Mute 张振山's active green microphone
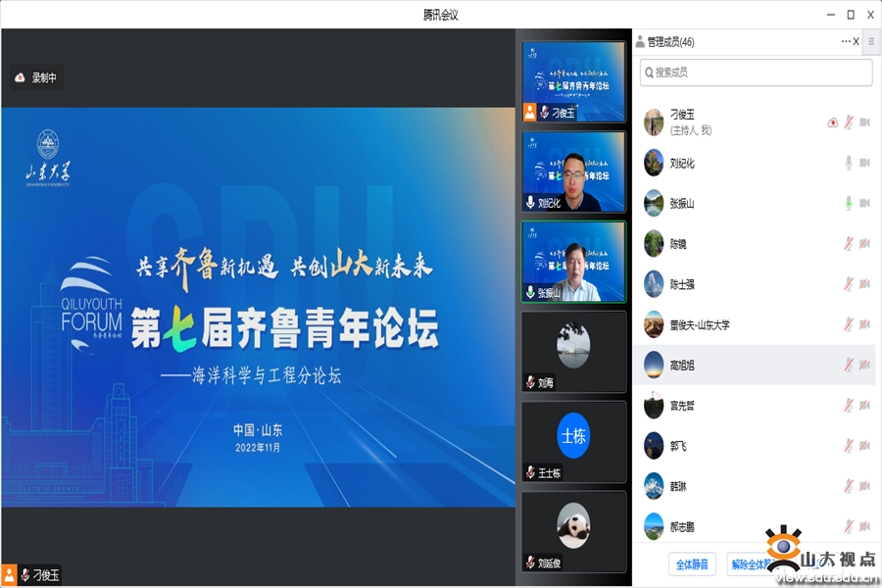 point(849,203)
